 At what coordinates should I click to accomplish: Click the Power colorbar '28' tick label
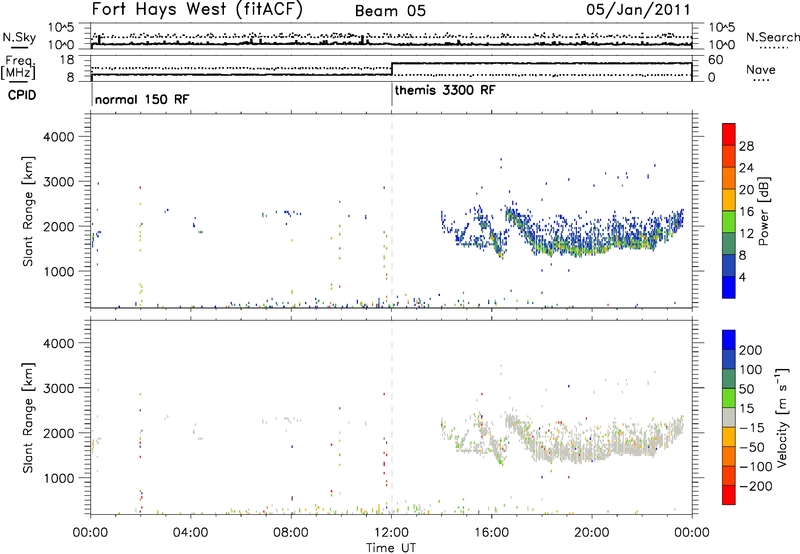(746, 146)
